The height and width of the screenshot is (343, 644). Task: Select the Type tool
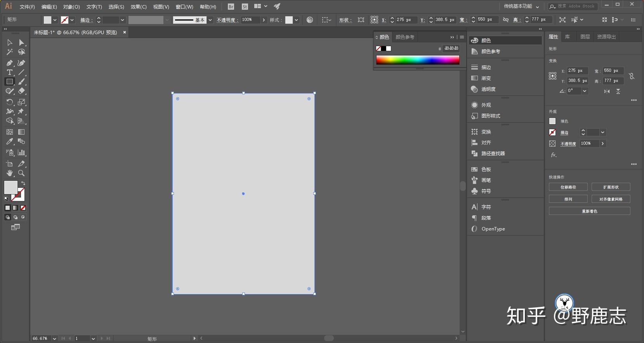point(10,72)
